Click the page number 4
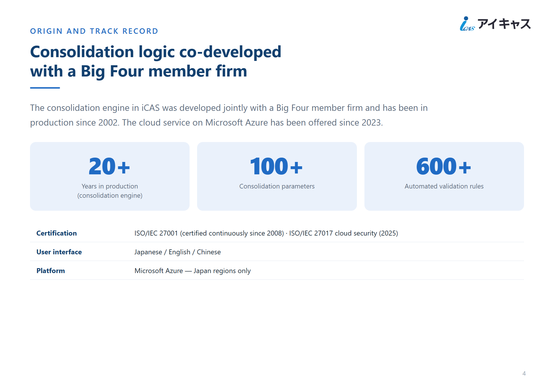 pos(524,374)
